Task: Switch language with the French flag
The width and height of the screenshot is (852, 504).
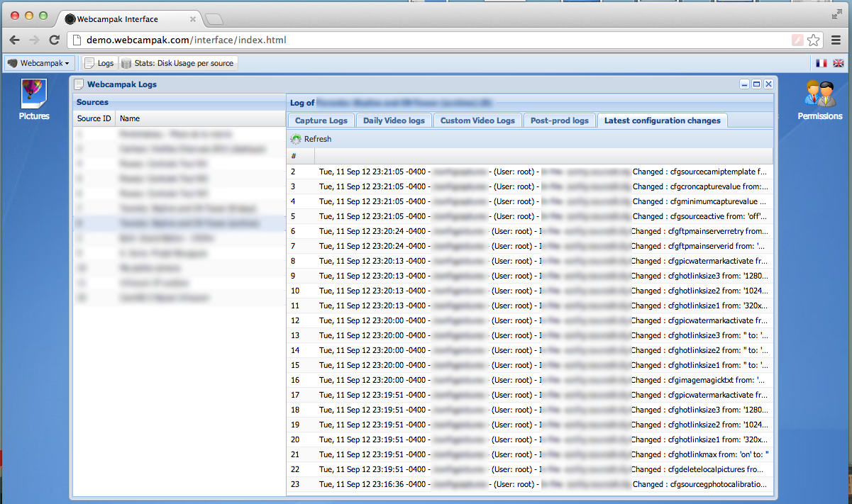Action: [821, 63]
